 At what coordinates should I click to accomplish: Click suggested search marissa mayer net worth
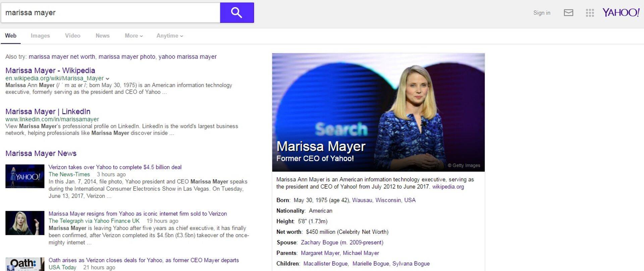pyautogui.click(x=62, y=57)
